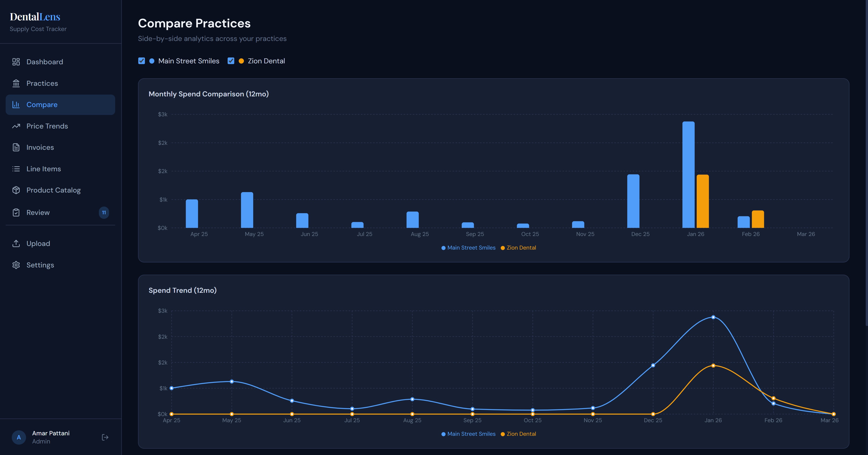Click the Practices building icon
868x455 pixels.
pyautogui.click(x=16, y=83)
